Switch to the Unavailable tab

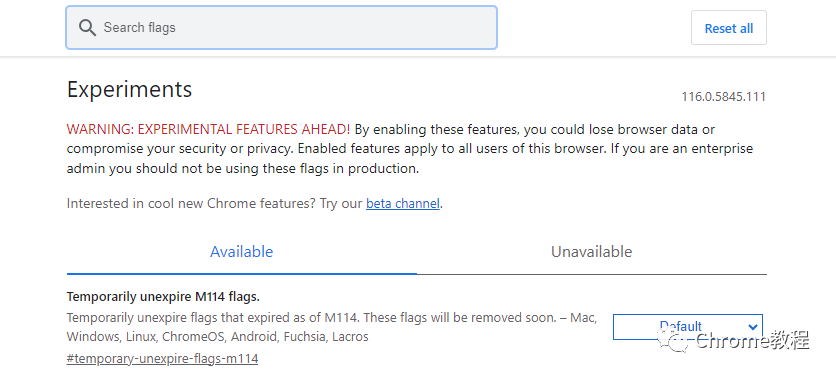pos(592,252)
